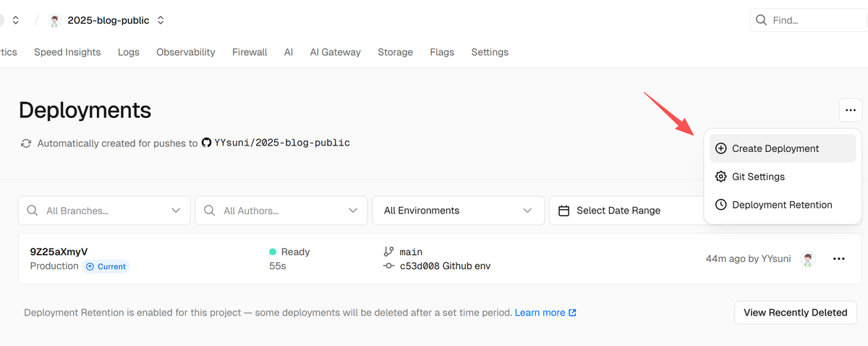Click the search magnifier icon in Find box
868x346 pixels.
[x=761, y=20]
